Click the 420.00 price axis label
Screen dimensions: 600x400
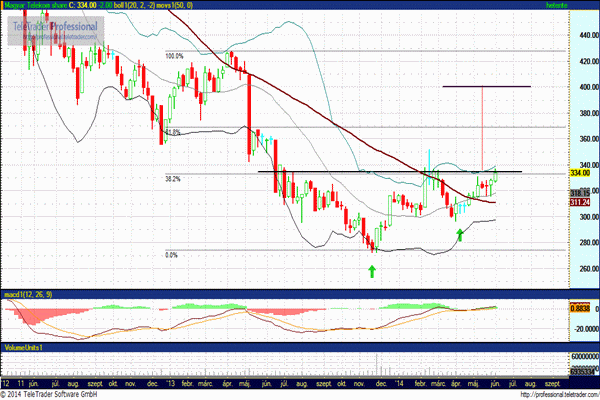[x=589, y=61]
